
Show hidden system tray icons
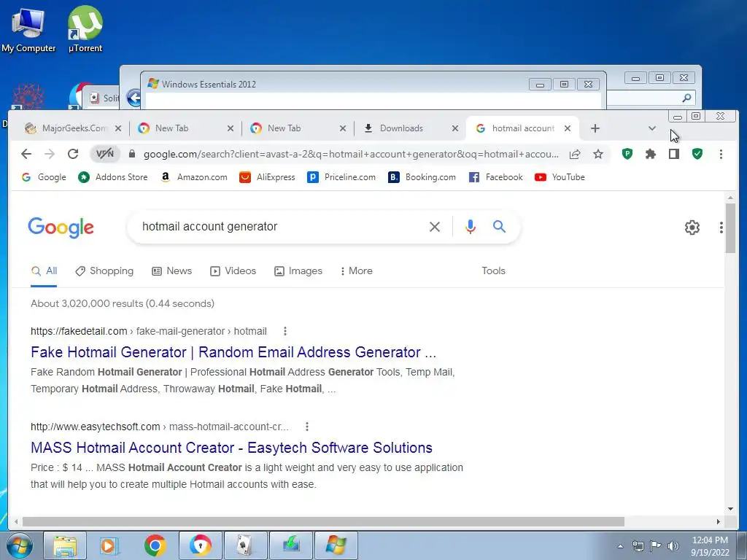pos(620,546)
